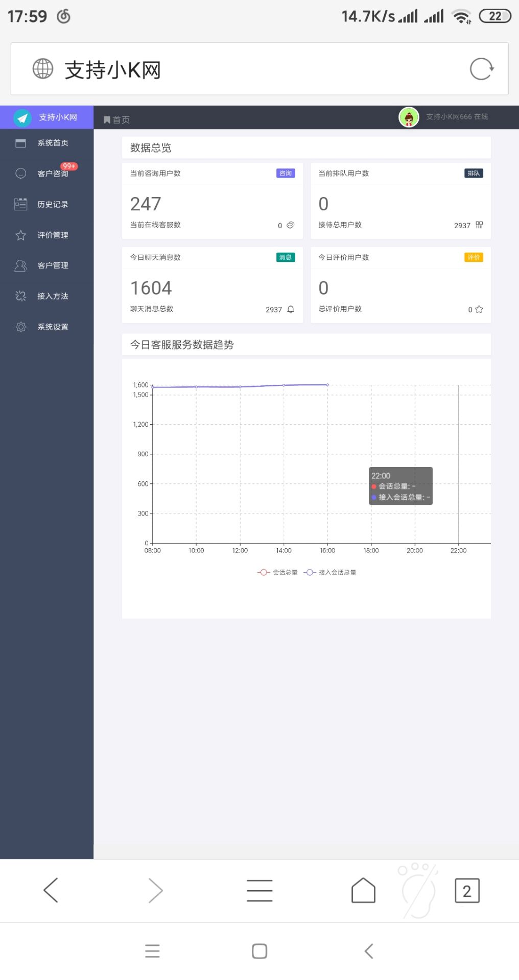Screen dimensions: 519x980
Task: Click the 消息 badge
Action: pyautogui.click(x=286, y=257)
